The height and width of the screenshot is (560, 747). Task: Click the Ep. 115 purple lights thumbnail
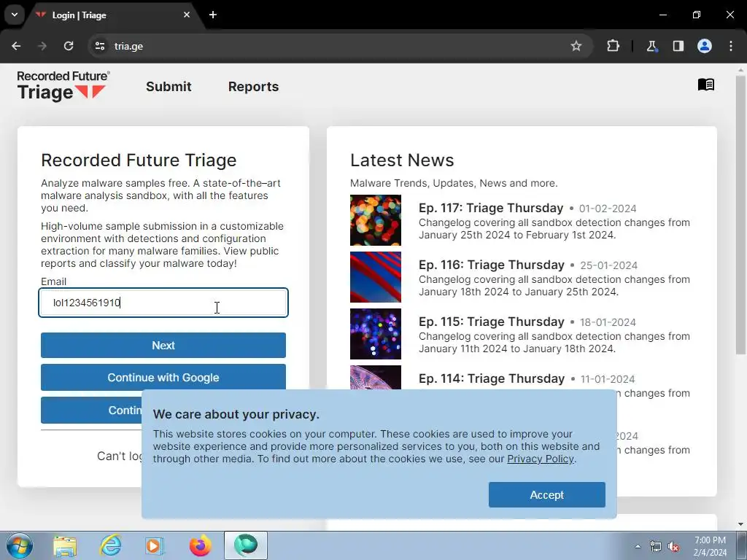[x=376, y=334]
